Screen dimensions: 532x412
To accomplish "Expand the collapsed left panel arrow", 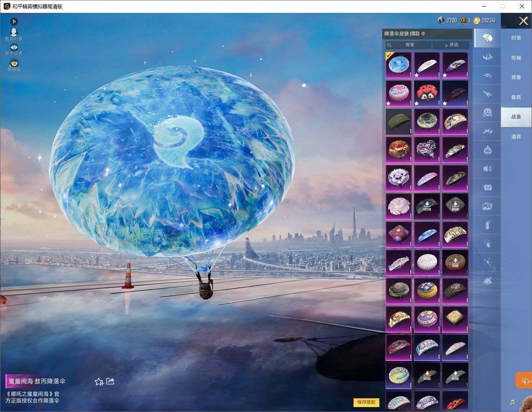I will [14, 22].
